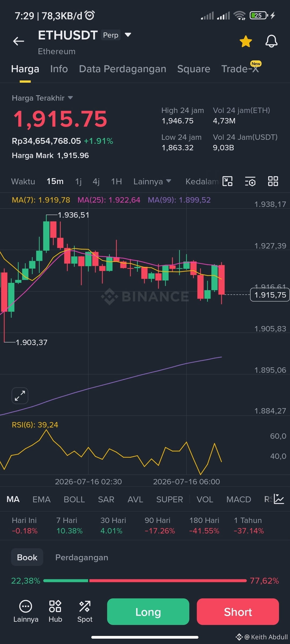The height and width of the screenshot is (644, 290).
Task: Switch to the Info tab
Action: pos(59,69)
